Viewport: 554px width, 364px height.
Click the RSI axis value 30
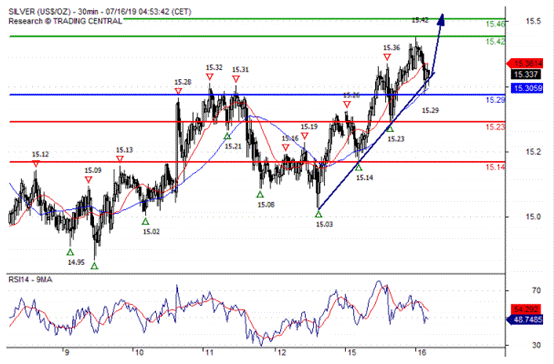click(x=536, y=345)
